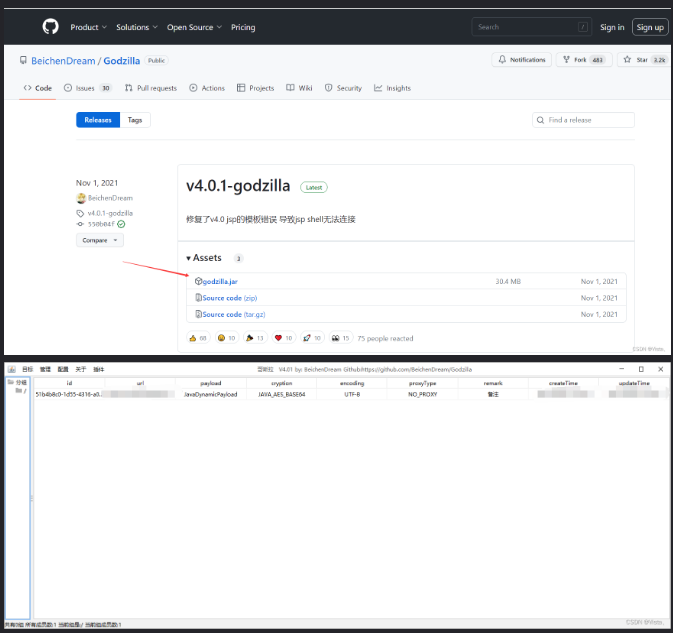This screenshot has width=673, height=633.
Task: Click the laugh emoji reaction
Action: coord(227,338)
